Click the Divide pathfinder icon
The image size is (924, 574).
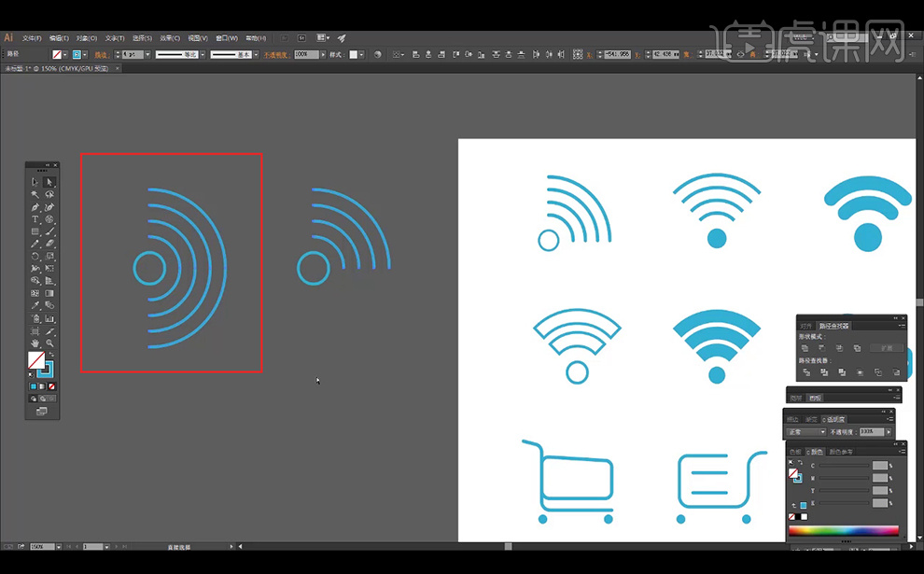coord(805,372)
